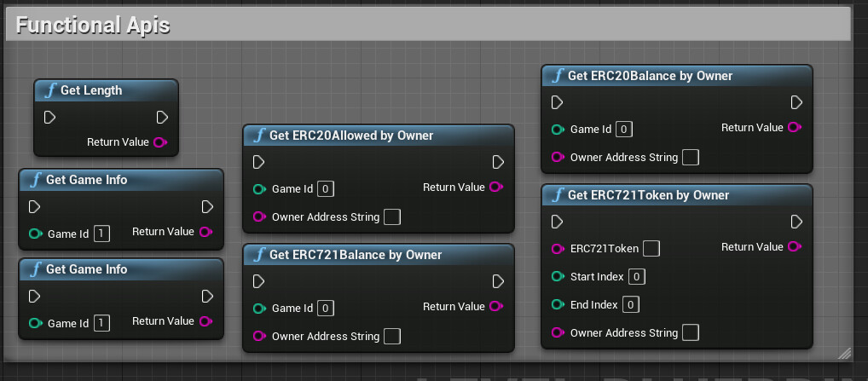Click the End Index input pin

click(x=558, y=304)
